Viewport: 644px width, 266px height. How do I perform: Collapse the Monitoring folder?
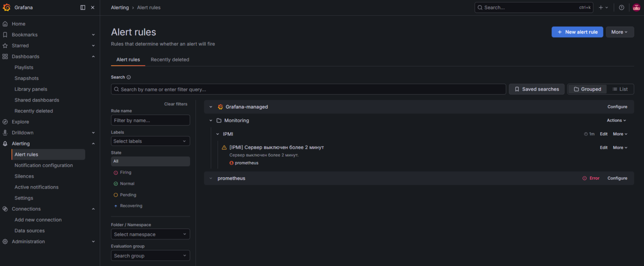pos(211,121)
